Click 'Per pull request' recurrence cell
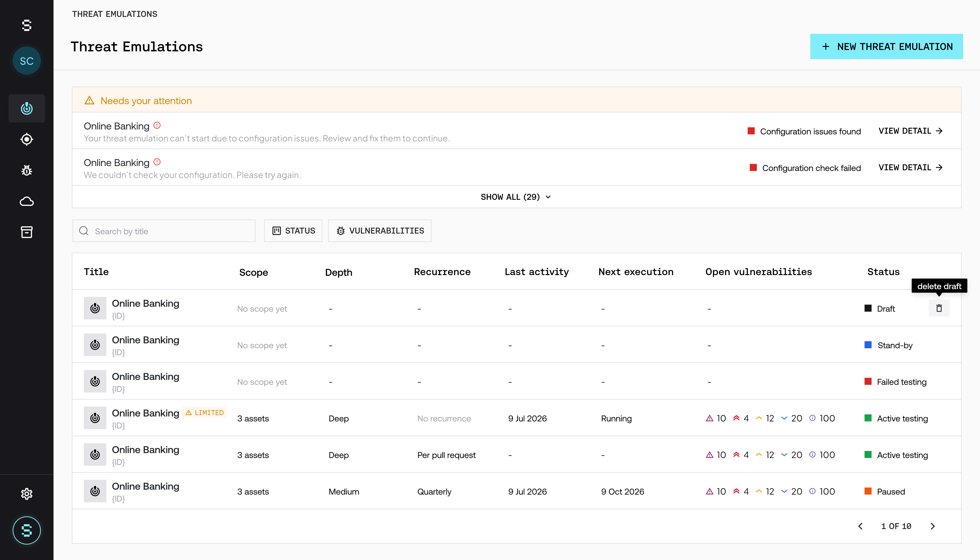 (446, 455)
